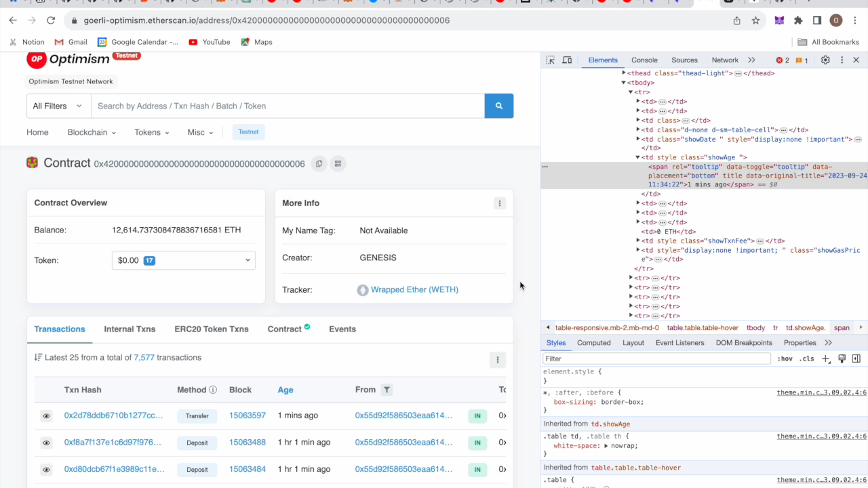This screenshot has height=488, width=868.
Task: Open the verified Contract tab
Action: point(288,329)
